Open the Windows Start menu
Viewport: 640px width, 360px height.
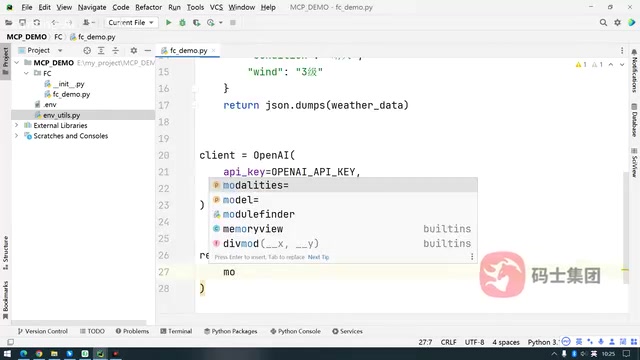[7, 353]
